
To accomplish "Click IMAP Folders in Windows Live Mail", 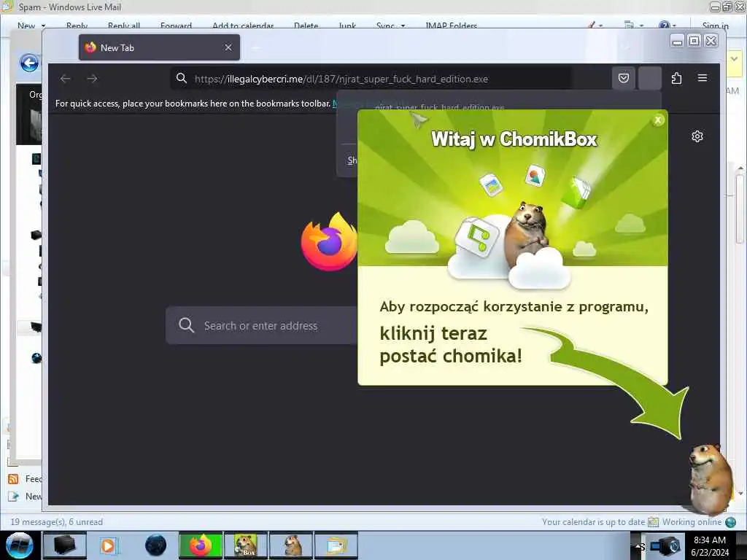I will 451,26.
